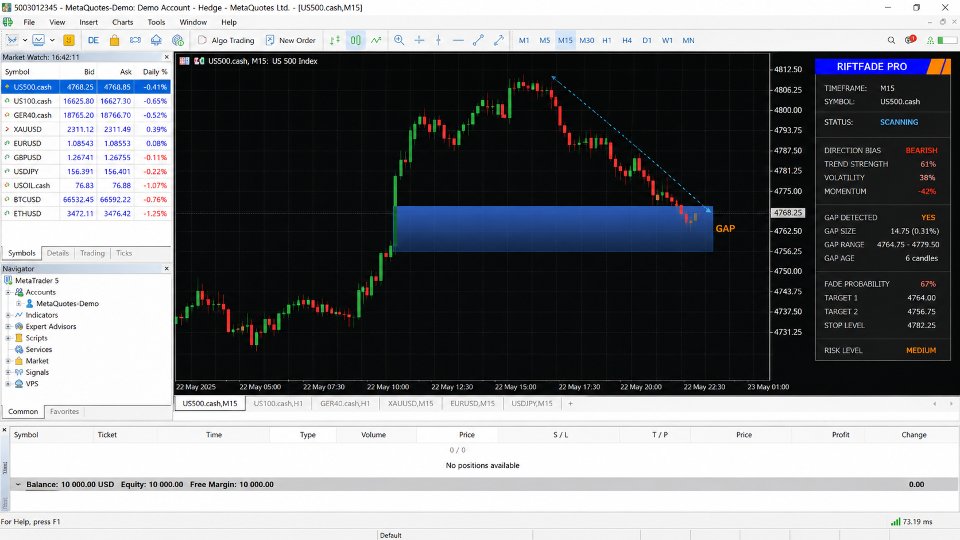Viewport: 960px width, 540px height.
Task: Open the Charts menu
Action: 122,22
